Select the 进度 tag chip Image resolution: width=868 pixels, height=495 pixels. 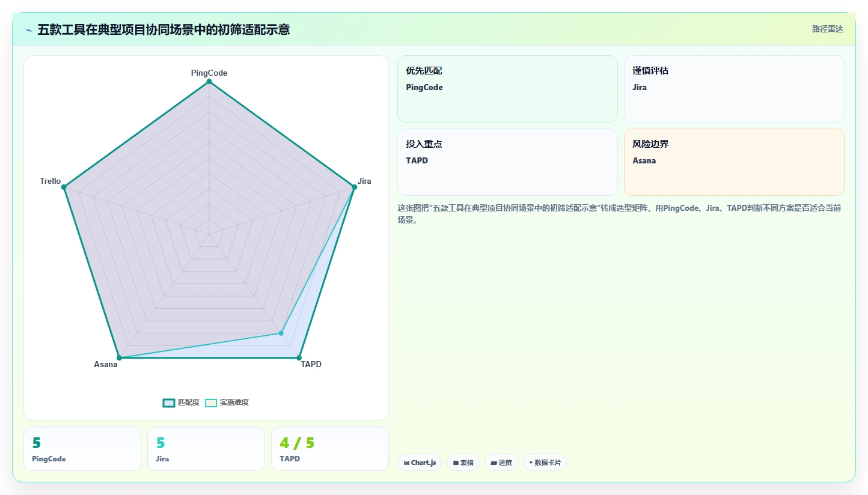tap(501, 463)
